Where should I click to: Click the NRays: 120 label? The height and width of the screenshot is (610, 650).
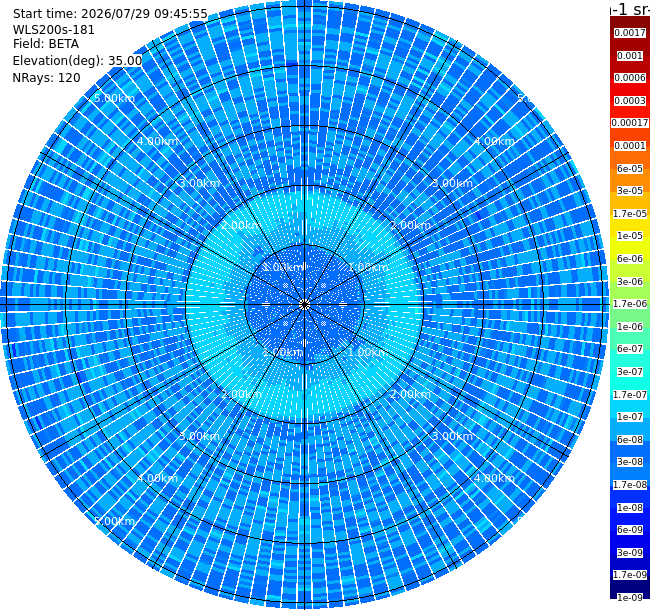coord(46,77)
